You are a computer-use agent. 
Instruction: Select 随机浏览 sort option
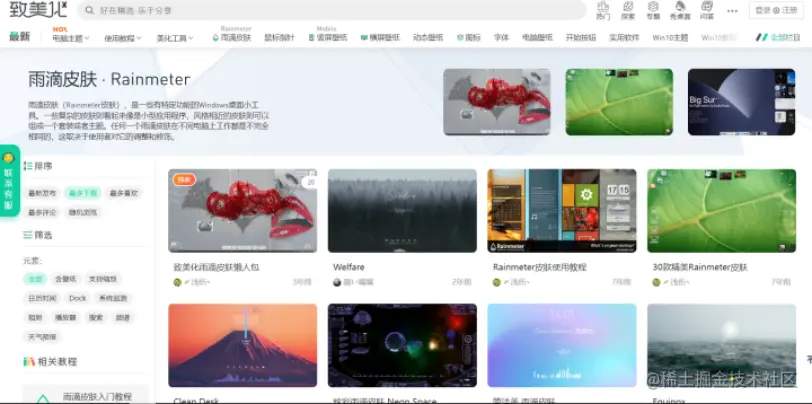[82, 212]
